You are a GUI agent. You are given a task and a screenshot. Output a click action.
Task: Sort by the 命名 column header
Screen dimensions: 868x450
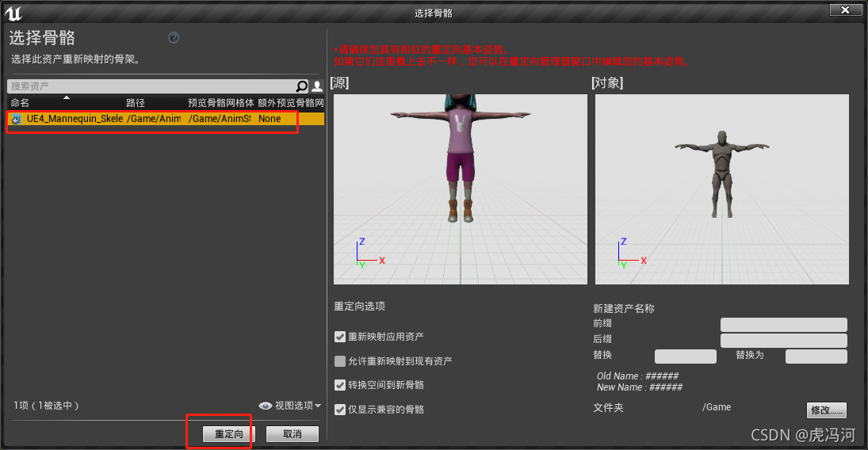click(x=65, y=102)
